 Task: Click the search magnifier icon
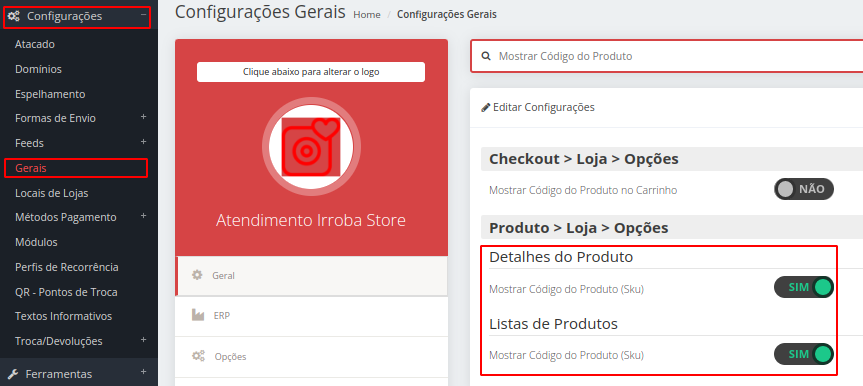[x=486, y=56]
